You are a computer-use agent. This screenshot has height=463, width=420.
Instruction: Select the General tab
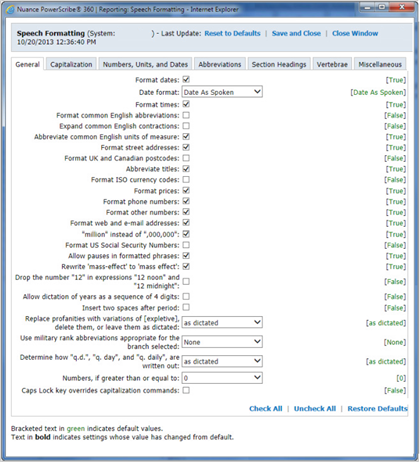point(27,64)
